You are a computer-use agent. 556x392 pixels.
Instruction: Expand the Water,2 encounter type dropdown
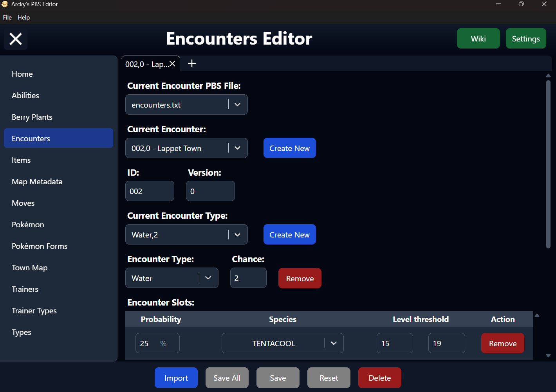[x=237, y=234]
